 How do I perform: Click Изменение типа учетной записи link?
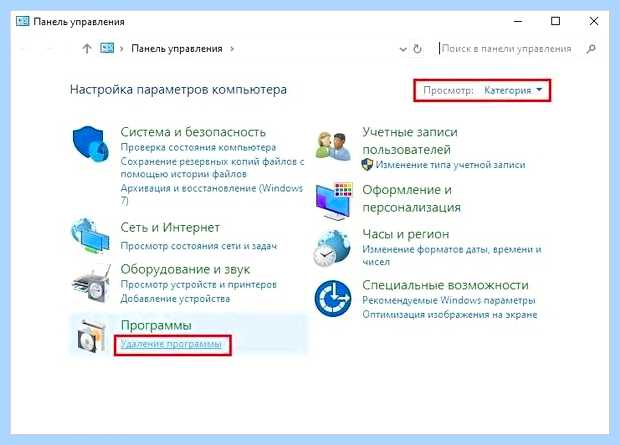coord(450,165)
